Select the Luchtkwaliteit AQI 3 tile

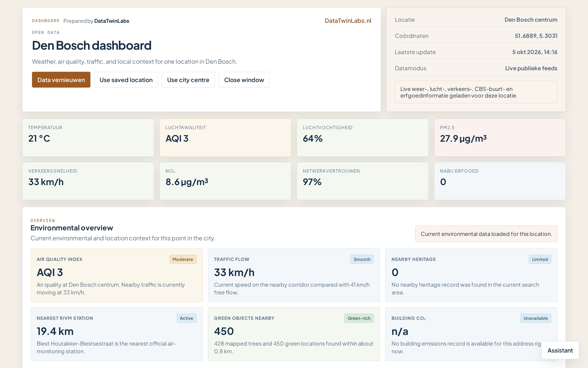click(225, 137)
